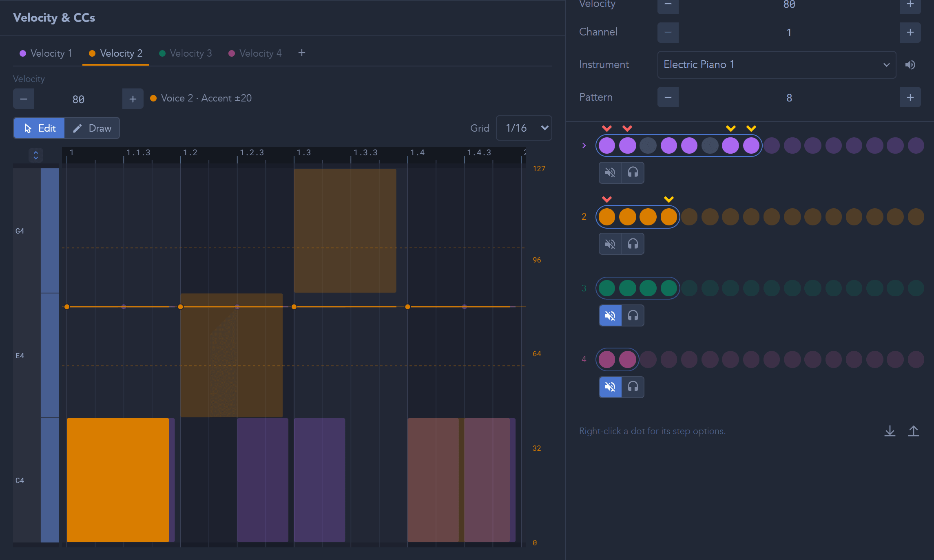Viewport: 934px width, 560px height.
Task: Toggle piano roll vertical zoom arrows
Action: pyautogui.click(x=36, y=155)
